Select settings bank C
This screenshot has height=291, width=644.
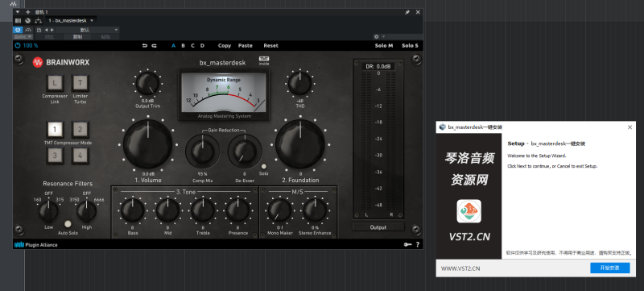[x=192, y=46]
